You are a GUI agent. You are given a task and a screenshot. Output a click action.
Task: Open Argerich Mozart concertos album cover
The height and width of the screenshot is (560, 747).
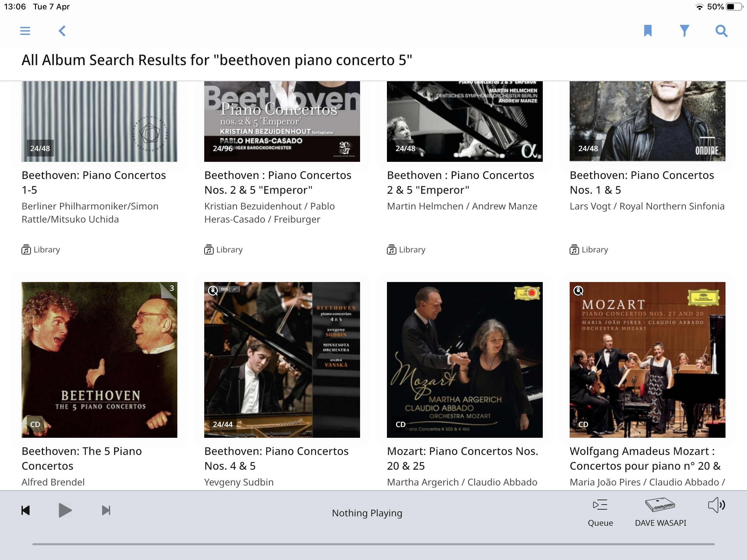pyautogui.click(x=465, y=360)
